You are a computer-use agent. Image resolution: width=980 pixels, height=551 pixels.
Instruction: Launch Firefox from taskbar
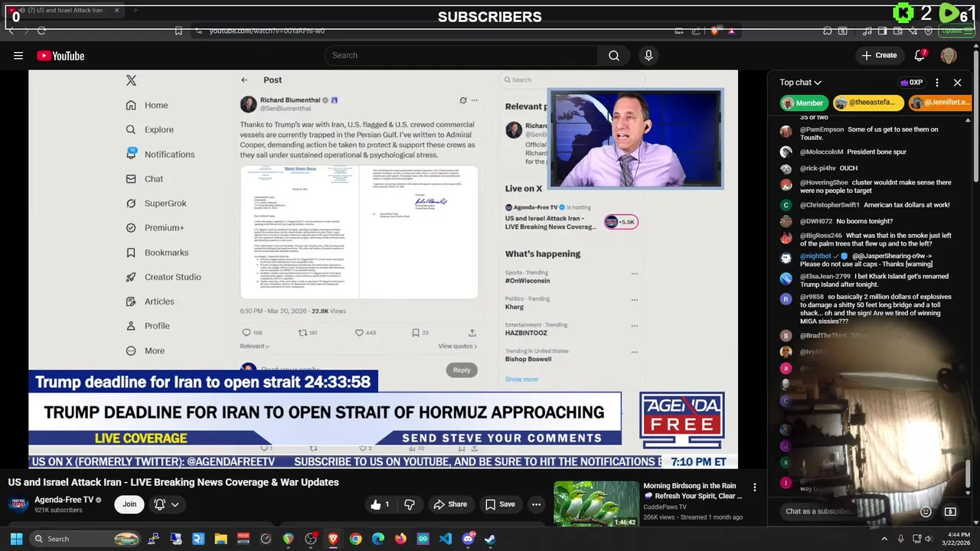tap(400, 539)
